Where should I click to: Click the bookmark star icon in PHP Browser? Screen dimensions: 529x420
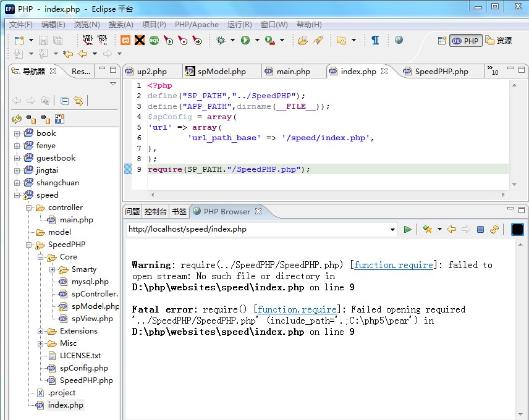428,230
